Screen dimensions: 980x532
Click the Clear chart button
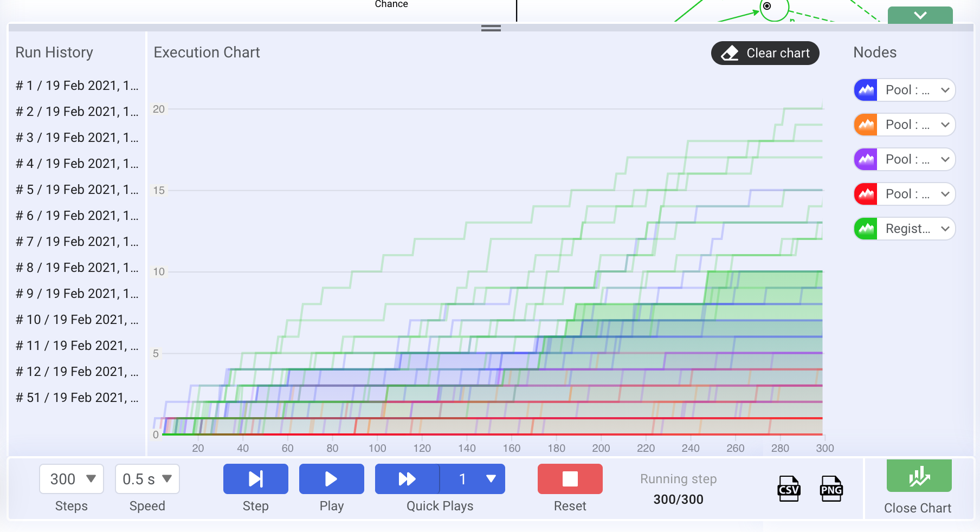[765, 53]
